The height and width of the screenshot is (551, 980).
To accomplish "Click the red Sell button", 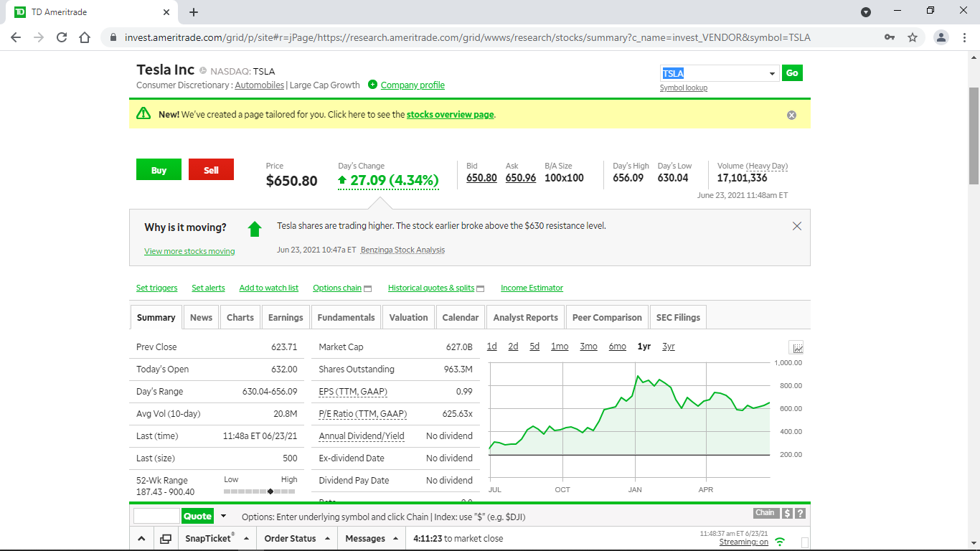I will tap(211, 170).
